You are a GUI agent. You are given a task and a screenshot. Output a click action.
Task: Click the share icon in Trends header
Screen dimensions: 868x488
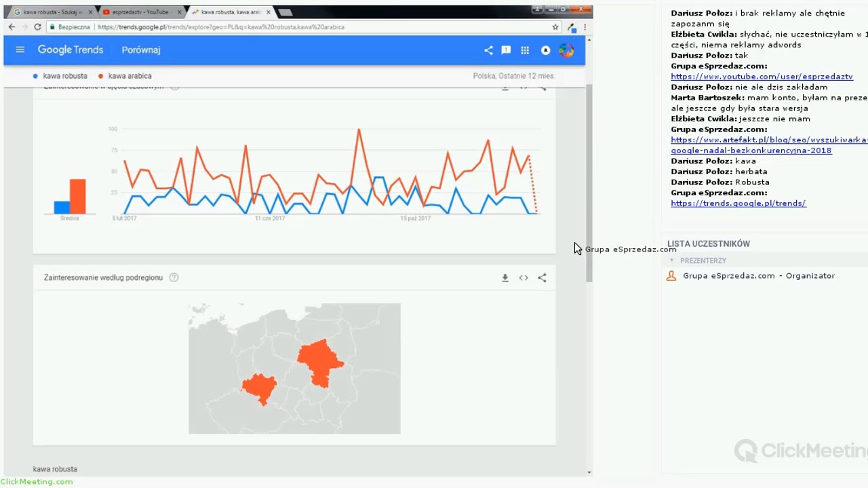click(488, 50)
